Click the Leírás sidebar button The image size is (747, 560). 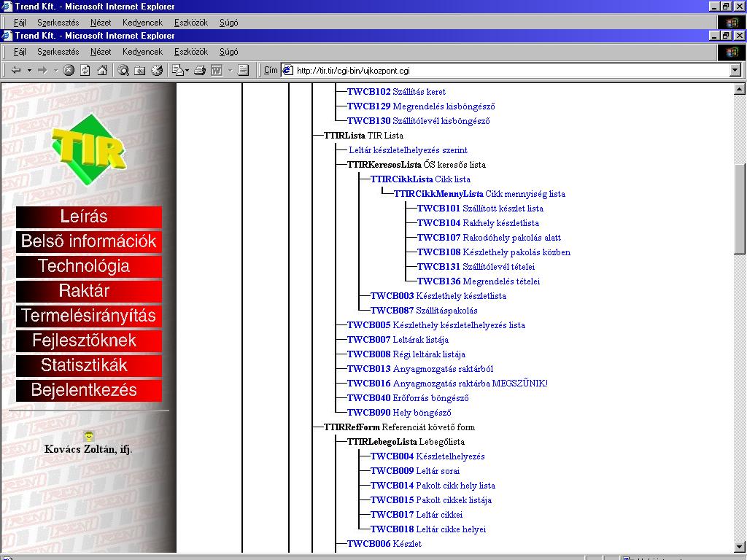[x=88, y=217]
